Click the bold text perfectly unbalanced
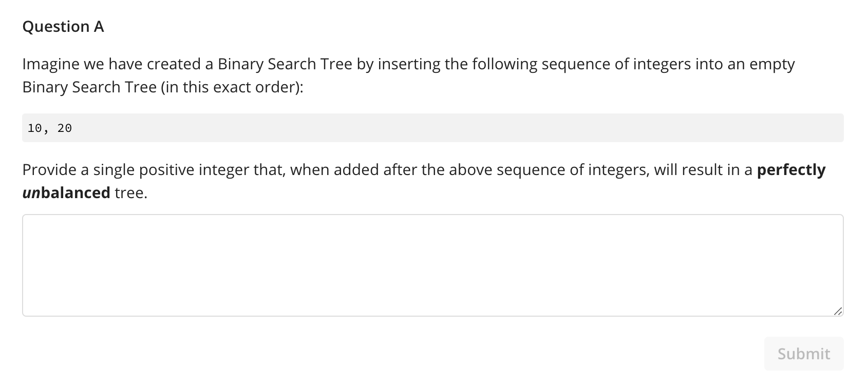 tap(791, 170)
